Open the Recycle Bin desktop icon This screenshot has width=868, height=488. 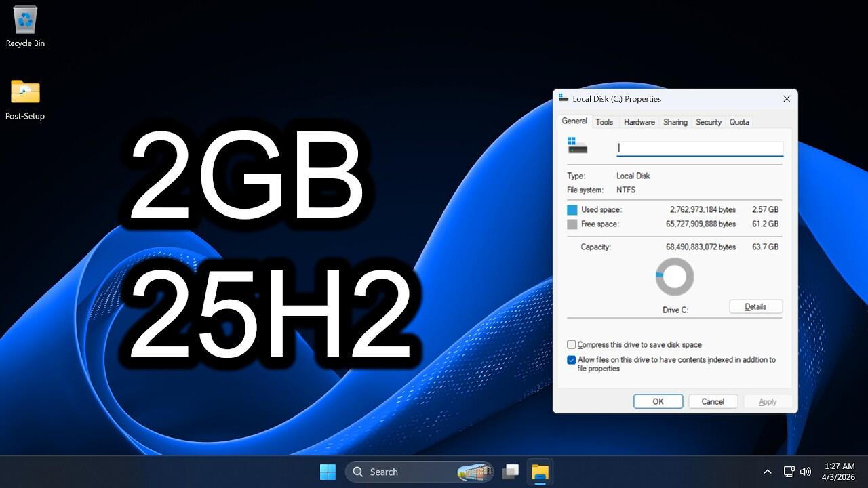(25, 20)
